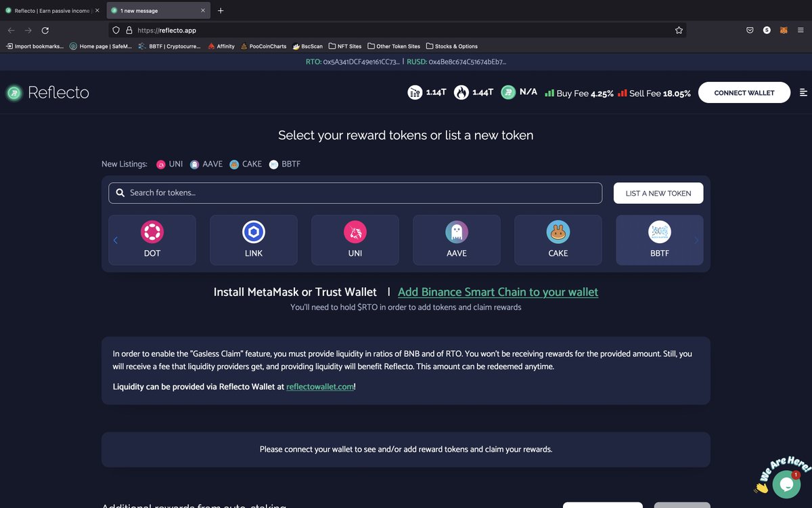Viewport: 812px width, 508px height.
Task: Select the CAKE token card
Action: pyautogui.click(x=558, y=240)
